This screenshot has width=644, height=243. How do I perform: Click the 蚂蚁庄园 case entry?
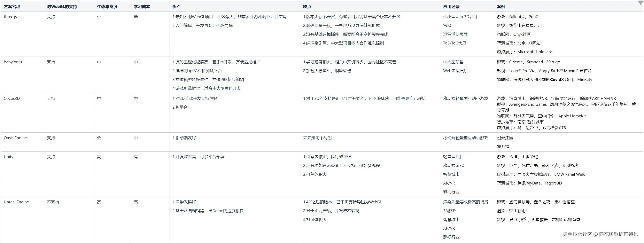click(505, 138)
